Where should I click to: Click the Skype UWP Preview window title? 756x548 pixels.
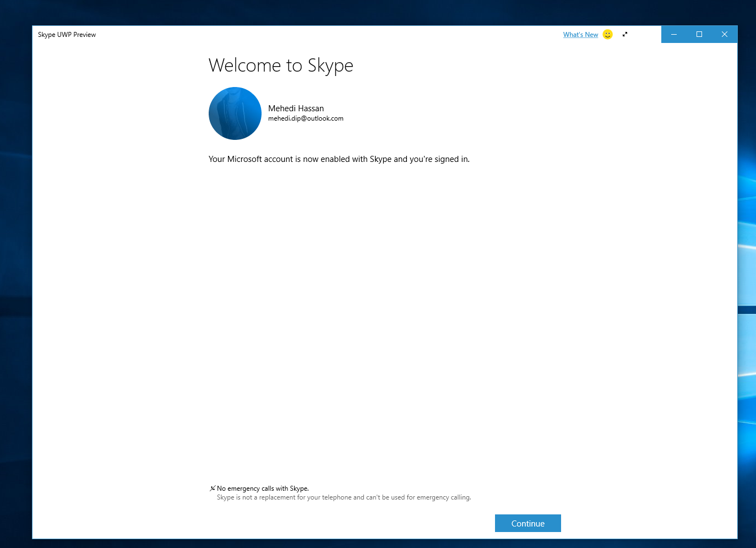click(x=67, y=35)
